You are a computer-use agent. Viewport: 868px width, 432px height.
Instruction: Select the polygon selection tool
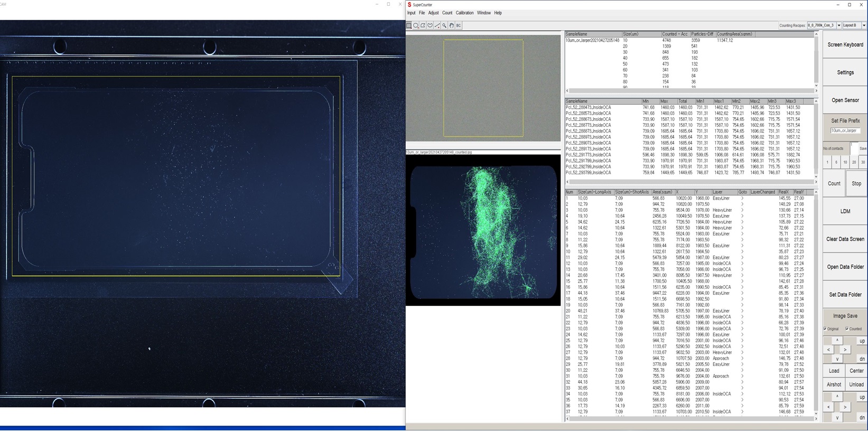[423, 25]
